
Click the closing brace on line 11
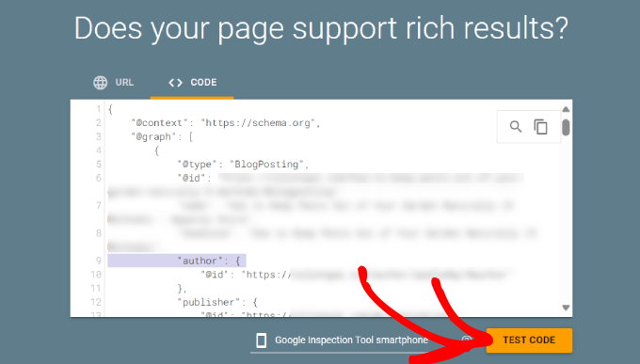click(x=182, y=289)
